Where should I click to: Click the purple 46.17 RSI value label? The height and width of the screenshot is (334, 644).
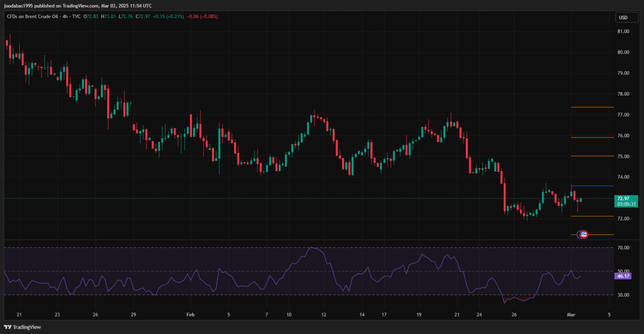623,277
